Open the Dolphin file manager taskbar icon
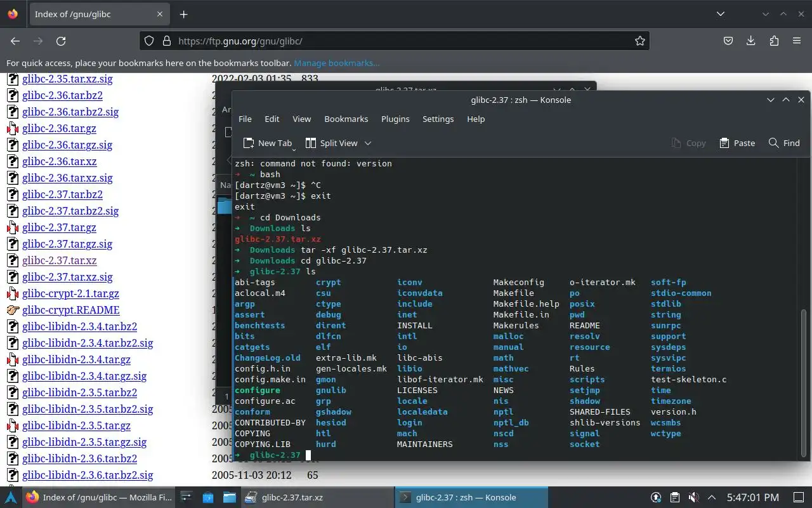Screen dimensions: 812x508 [229, 497]
